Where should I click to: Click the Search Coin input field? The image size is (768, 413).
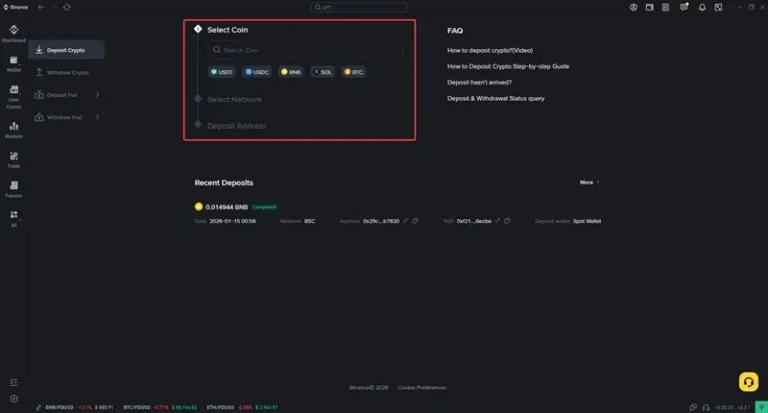click(305, 50)
